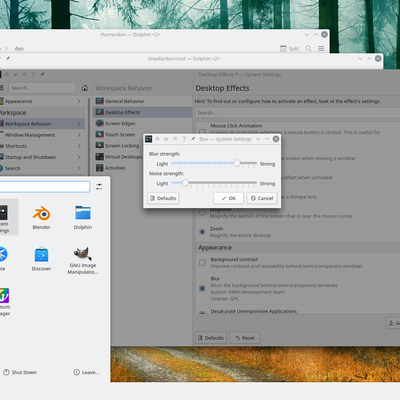Click System Settings sidebar Search field

click(x=42, y=88)
